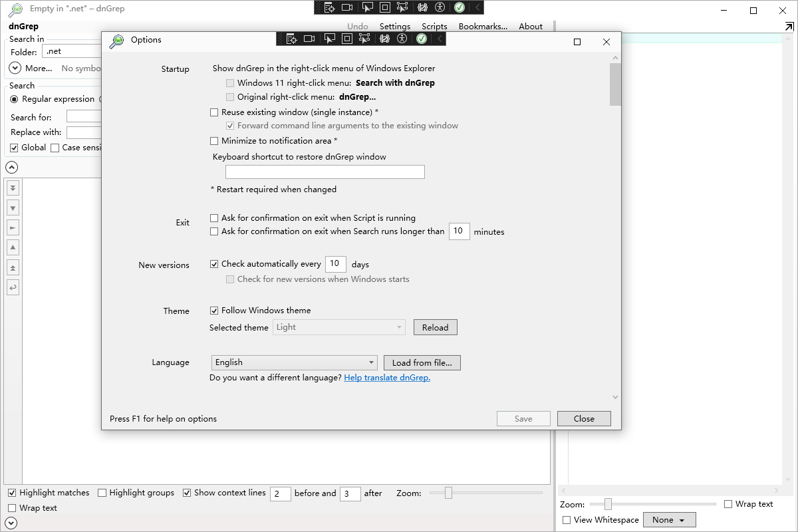The image size is (798, 532).
Task: Open Live Visual Tree in main window toolbar
Action: 329,7
